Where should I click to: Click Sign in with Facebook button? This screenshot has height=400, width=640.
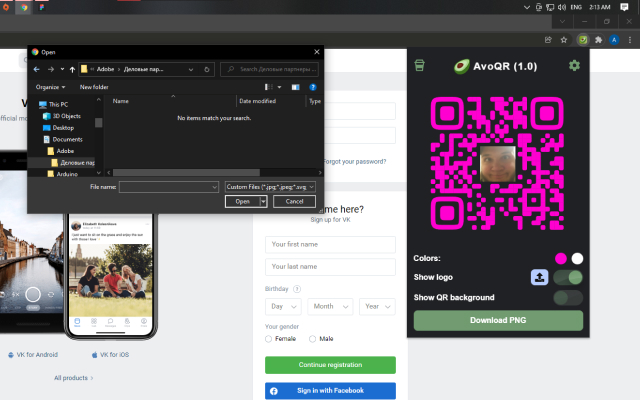(x=330, y=391)
